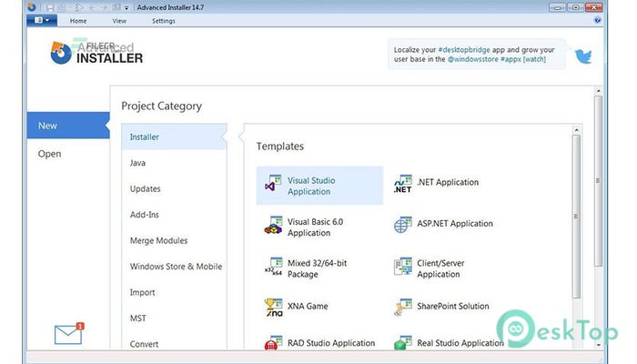Screen dimensions: 637x364
Task: Click the RAD Studio Application icon
Action: coord(273,343)
